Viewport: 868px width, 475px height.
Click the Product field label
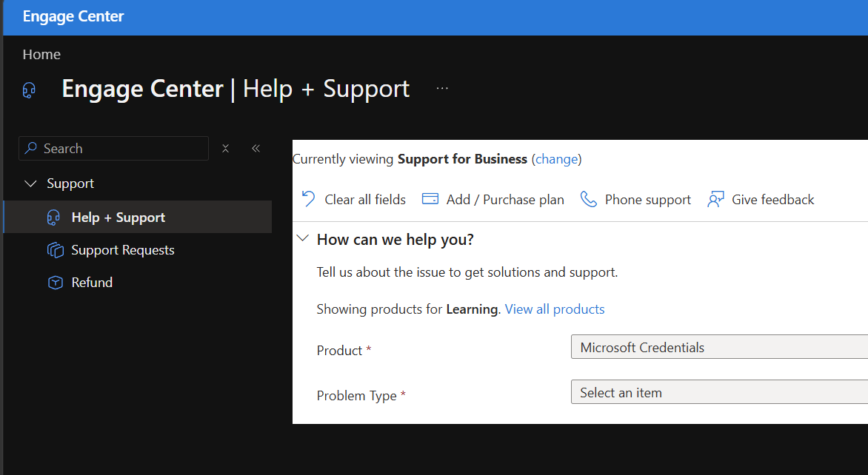339,351
